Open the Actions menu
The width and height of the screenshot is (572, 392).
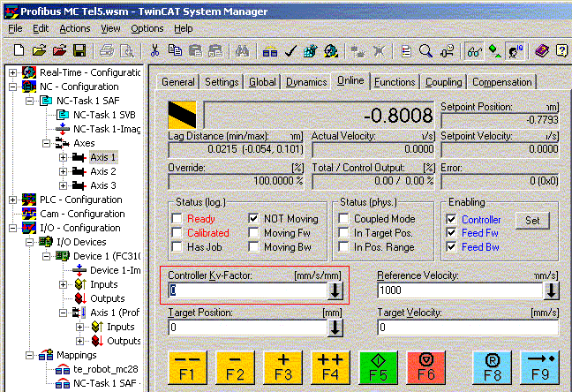click(75, 28)
